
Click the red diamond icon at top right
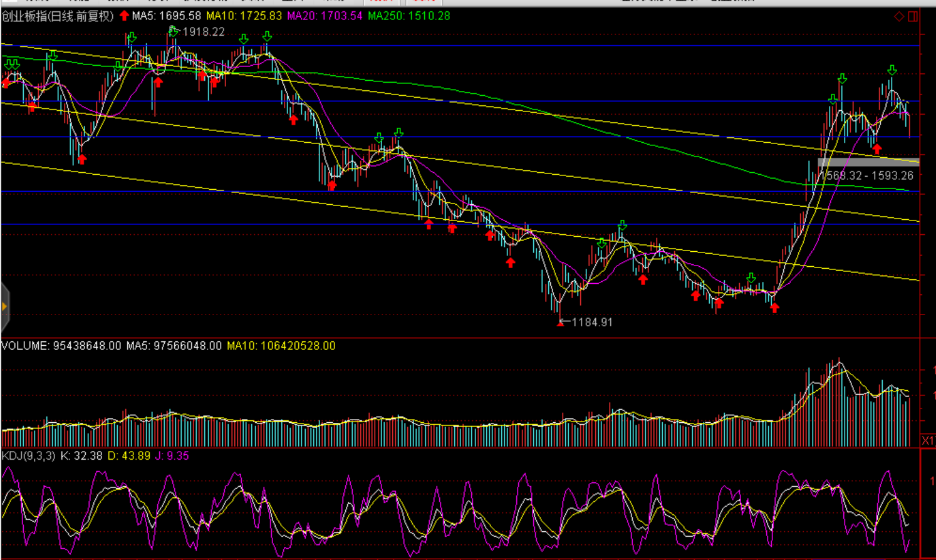pyautogui.click(x=899, y=16)
